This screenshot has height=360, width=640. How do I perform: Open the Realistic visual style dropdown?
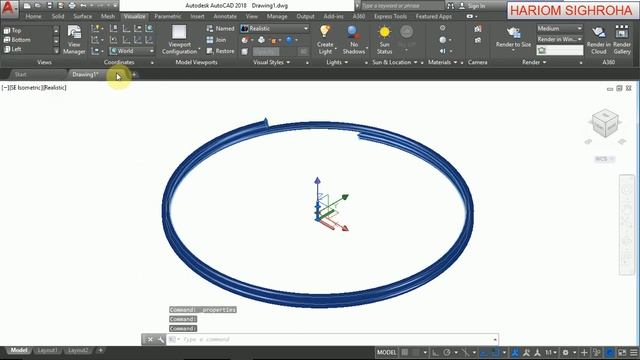[x=275, y=29]
